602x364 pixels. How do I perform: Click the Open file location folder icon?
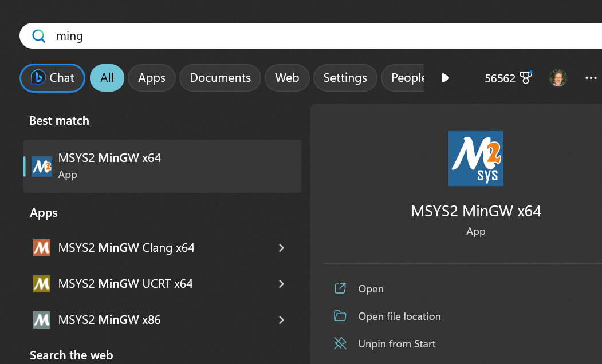[x=340, y=316]
